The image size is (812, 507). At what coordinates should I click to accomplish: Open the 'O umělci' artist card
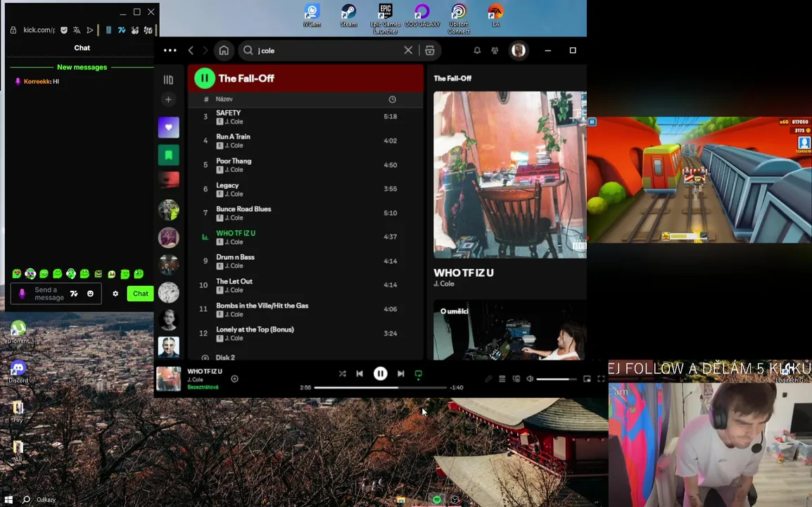coord(510,330)
